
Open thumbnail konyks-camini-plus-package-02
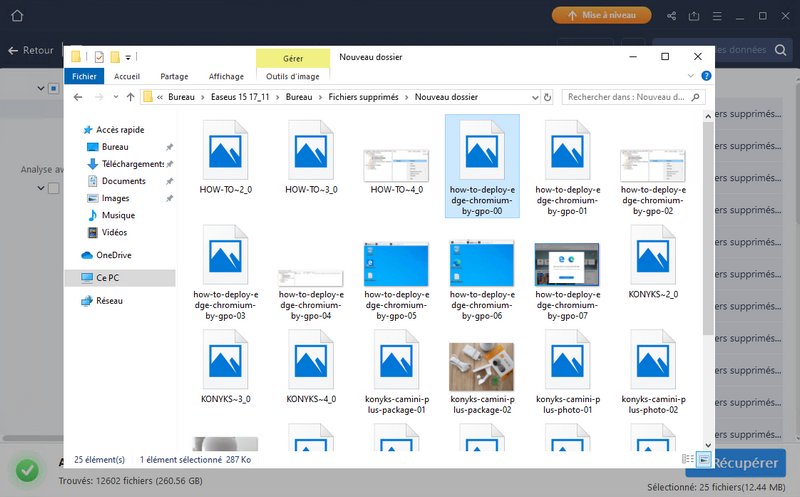[482, 366]
